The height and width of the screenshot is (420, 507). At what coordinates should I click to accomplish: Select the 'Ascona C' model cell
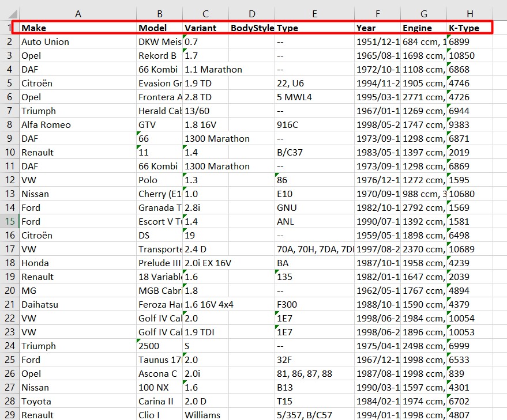point(159,373)
